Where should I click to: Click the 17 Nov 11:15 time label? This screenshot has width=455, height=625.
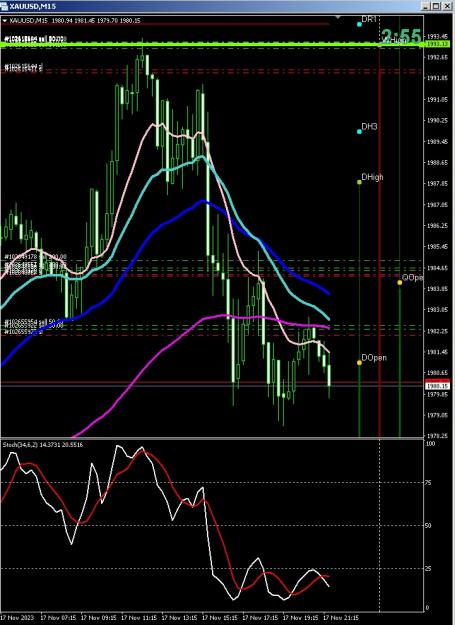point(139,618)
